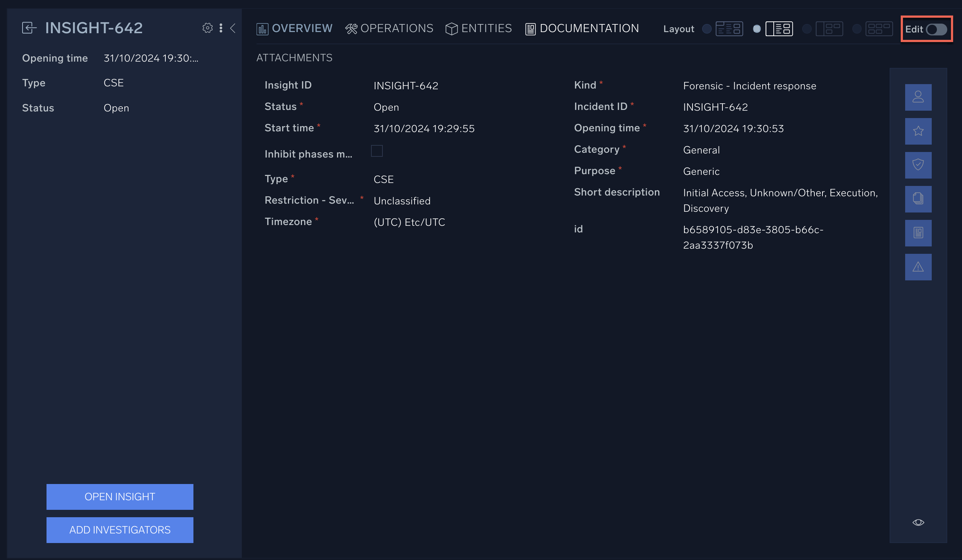Toggle the eye visibility icon at the sidebar bottom
The width and height of the screenshot is (962, 560).
pos(918,522)
